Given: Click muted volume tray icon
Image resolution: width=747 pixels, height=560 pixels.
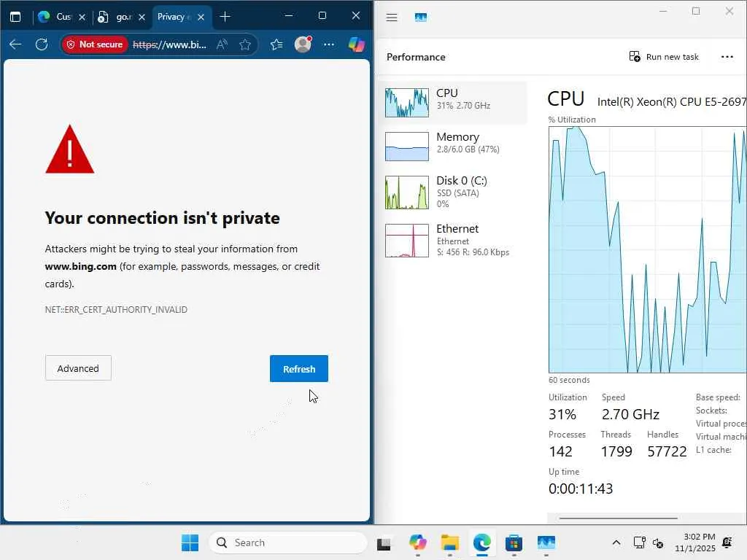Looking at the screenshot, I should click(x=658, y=542).
